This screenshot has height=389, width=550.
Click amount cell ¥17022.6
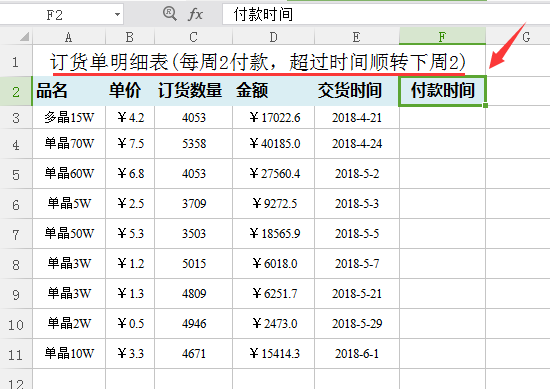(273, 118)
